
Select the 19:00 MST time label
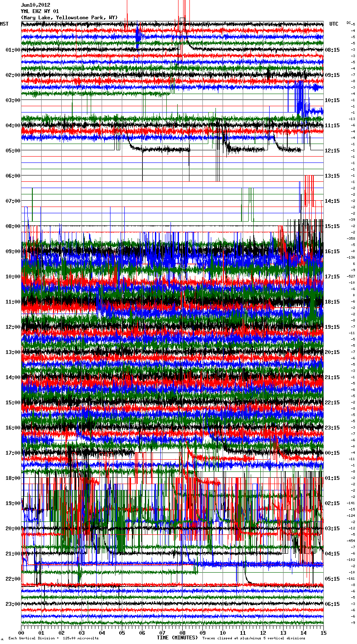pos(13,503)
